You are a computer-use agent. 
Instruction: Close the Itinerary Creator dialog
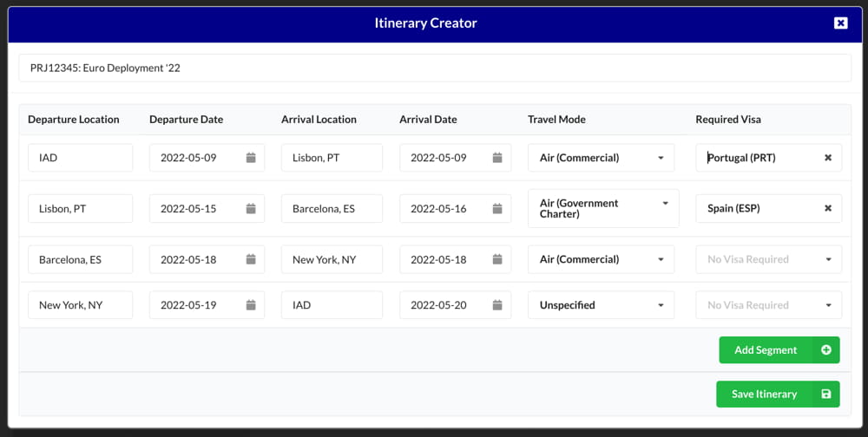[840, 23]
